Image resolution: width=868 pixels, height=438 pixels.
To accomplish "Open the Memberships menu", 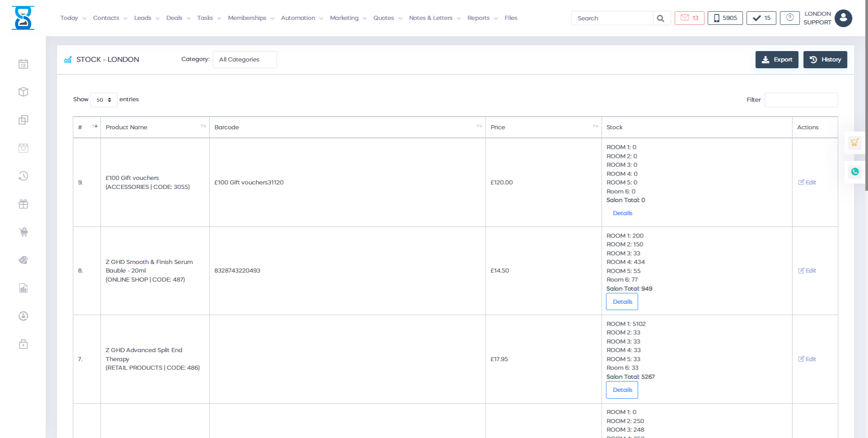I will [251, 18].
